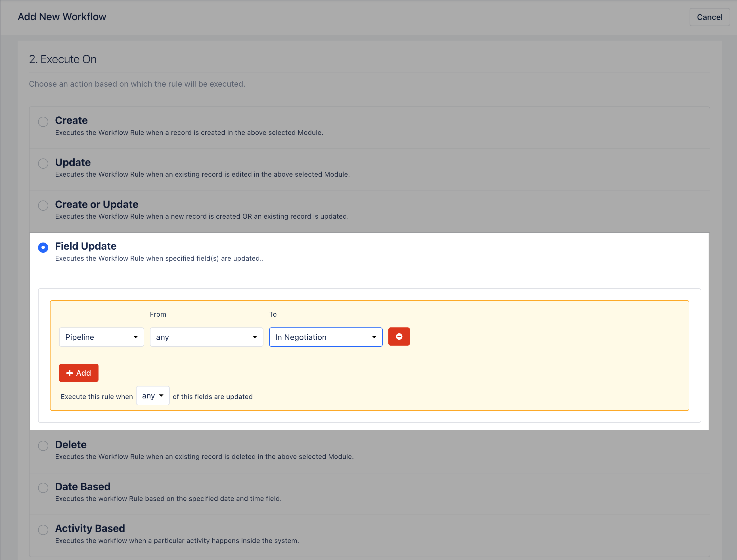
Task: Click the Date Based heading
Action: pyautogui.click(x=83, y=486)
